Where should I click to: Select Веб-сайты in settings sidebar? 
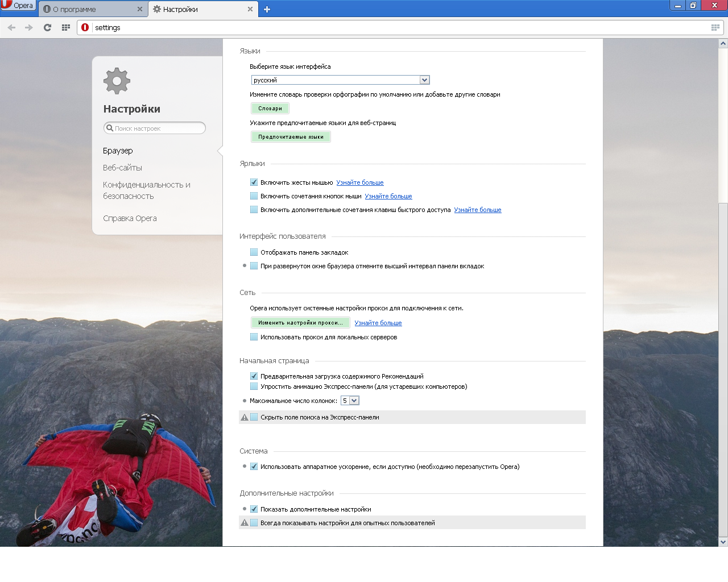[x=122, y=168]
